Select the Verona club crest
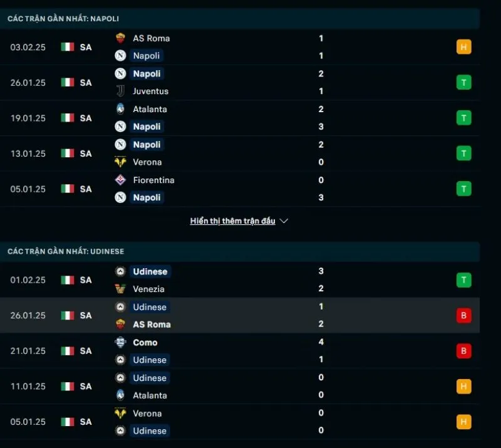 point(121,162)
